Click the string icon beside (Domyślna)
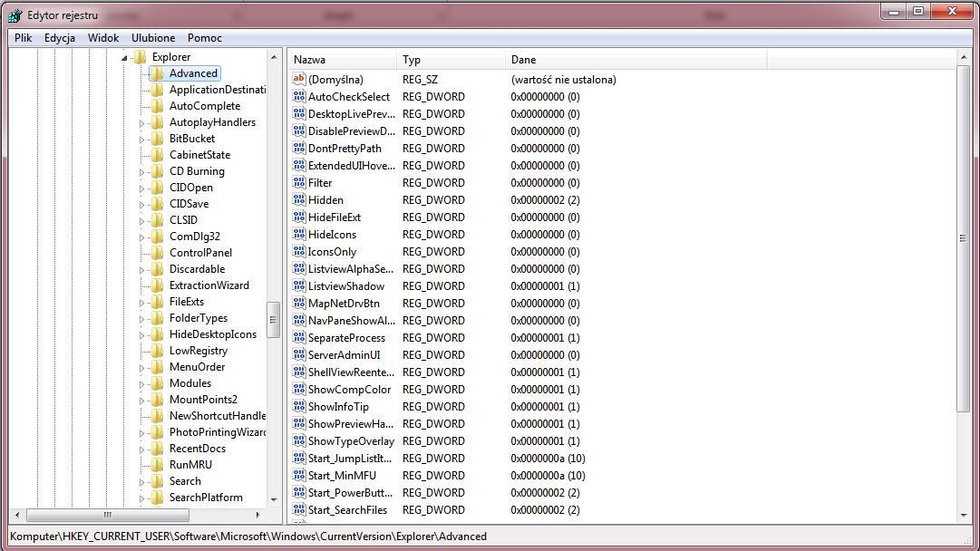The height and width of the screenshot is (551, 980). pyautogui.click(x=299, y=79)
